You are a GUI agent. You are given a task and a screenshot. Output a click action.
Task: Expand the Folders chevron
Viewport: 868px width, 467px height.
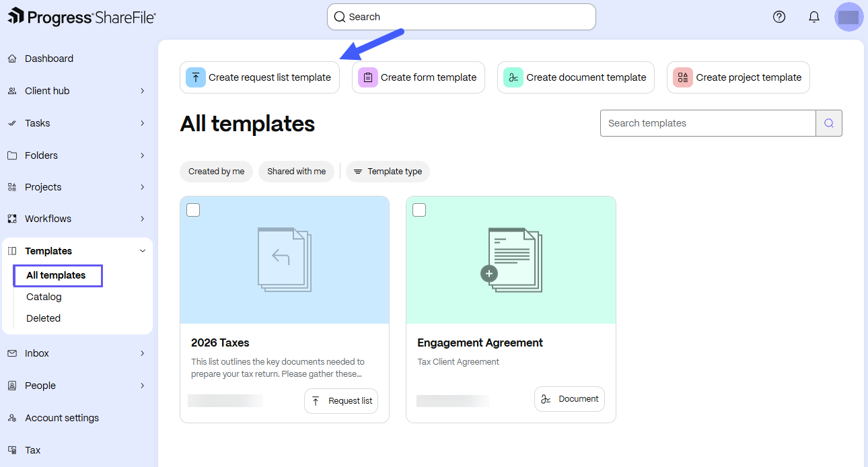tap(142, 155)
